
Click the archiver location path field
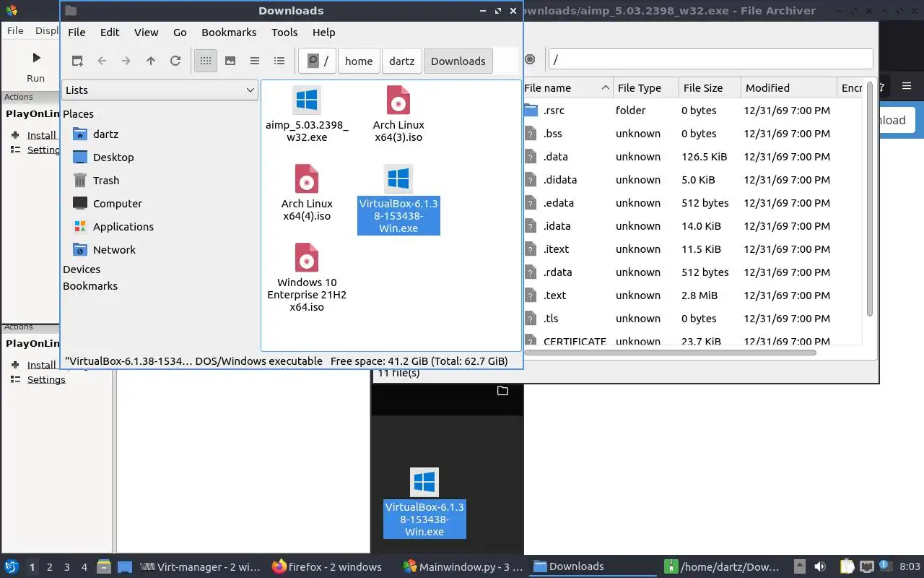710,59
